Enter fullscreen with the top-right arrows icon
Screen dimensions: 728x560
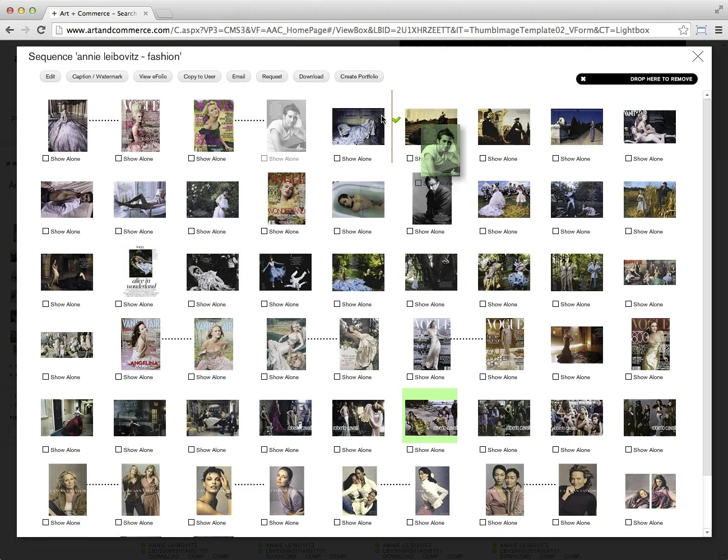tap(719, 10)
